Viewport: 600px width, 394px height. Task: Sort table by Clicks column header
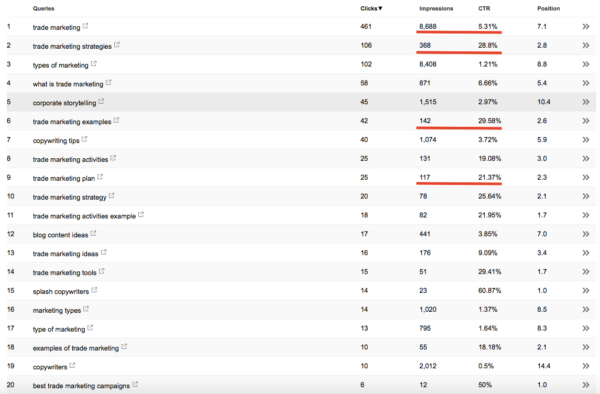(371, 8)
